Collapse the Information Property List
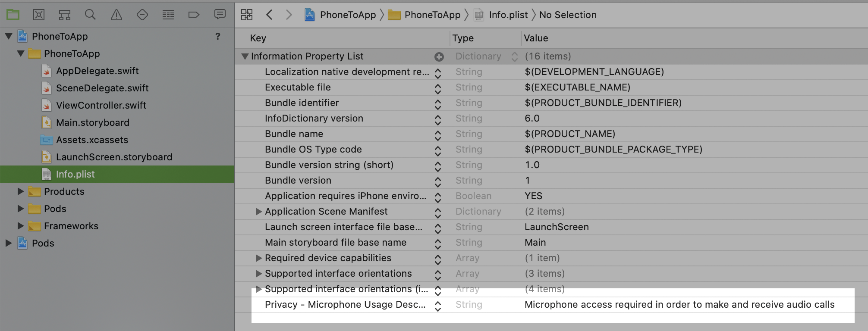 click(245, 56)
